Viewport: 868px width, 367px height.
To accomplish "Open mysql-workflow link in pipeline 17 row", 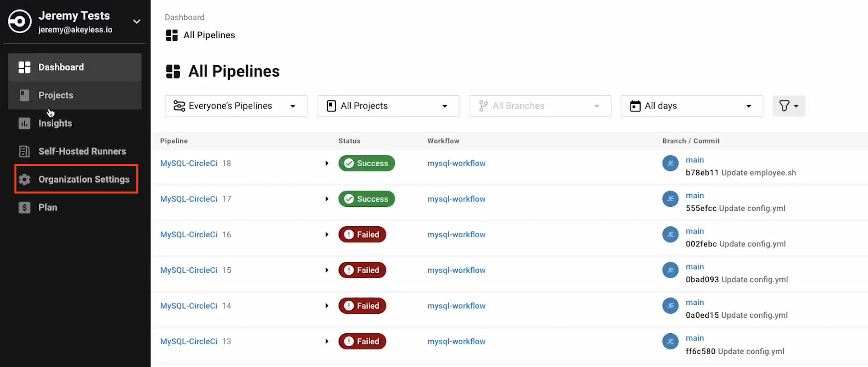I will pos(456,199).
